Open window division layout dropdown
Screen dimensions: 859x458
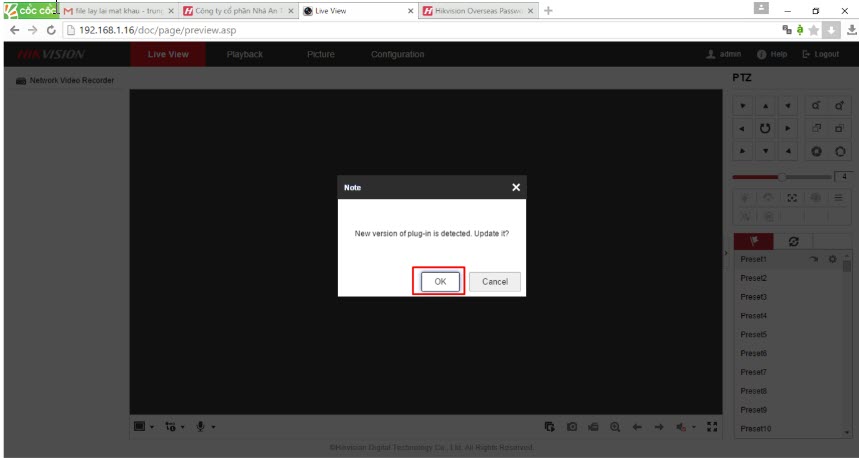pos(142,427)
